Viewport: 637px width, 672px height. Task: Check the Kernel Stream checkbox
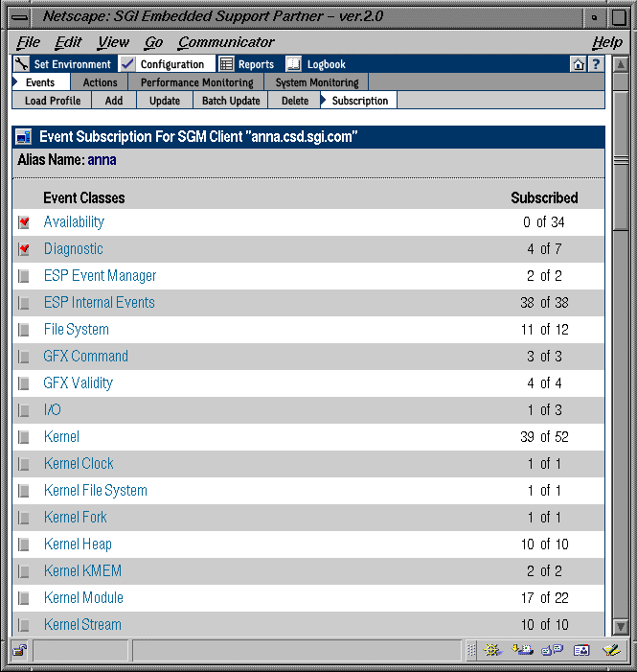click(x=24, y=625)
